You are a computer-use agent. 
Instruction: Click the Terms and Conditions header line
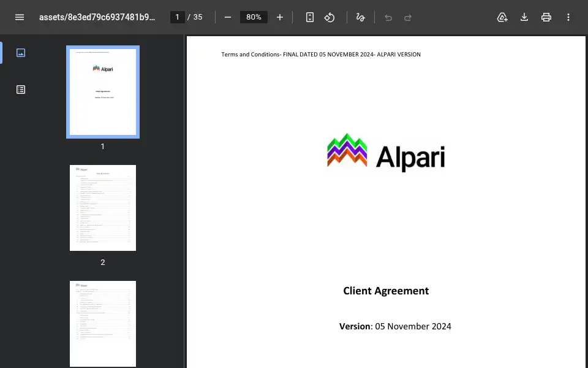pos(321,55)
